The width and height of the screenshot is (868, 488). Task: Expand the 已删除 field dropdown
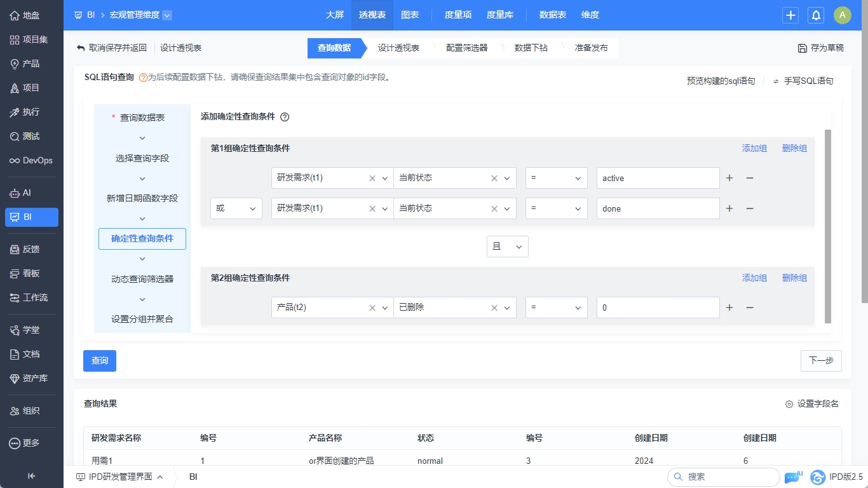pos(507,308)
